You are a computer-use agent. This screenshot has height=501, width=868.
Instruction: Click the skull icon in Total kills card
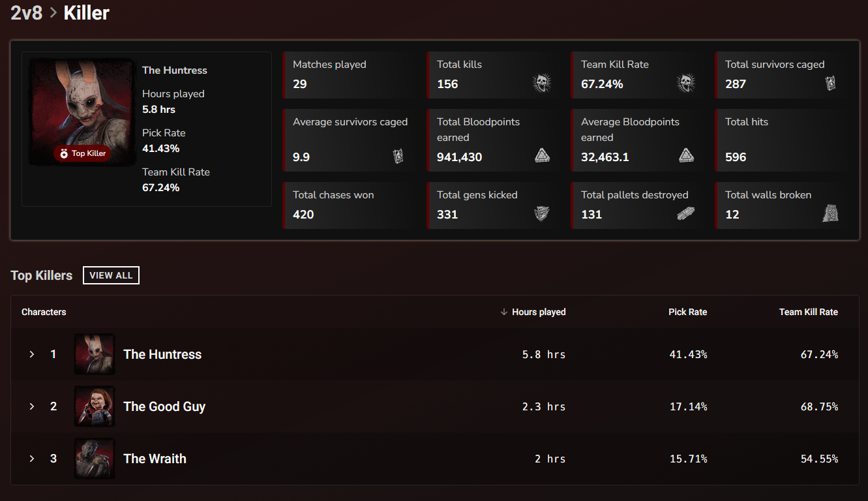542,83
